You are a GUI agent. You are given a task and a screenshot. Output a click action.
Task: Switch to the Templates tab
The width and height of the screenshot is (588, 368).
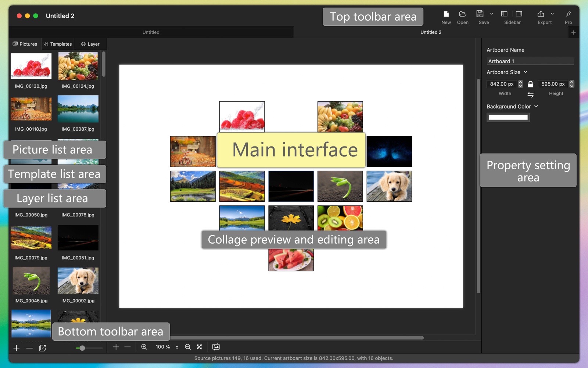click(58, 44)
